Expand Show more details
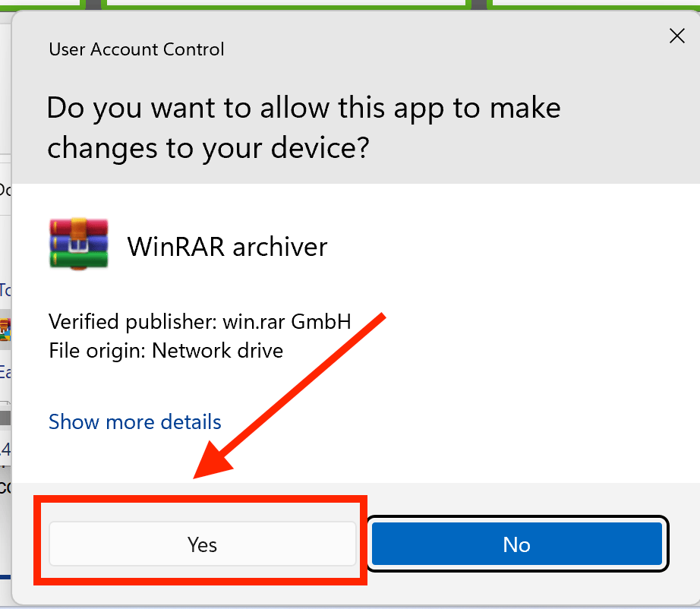 pos(134,421)
